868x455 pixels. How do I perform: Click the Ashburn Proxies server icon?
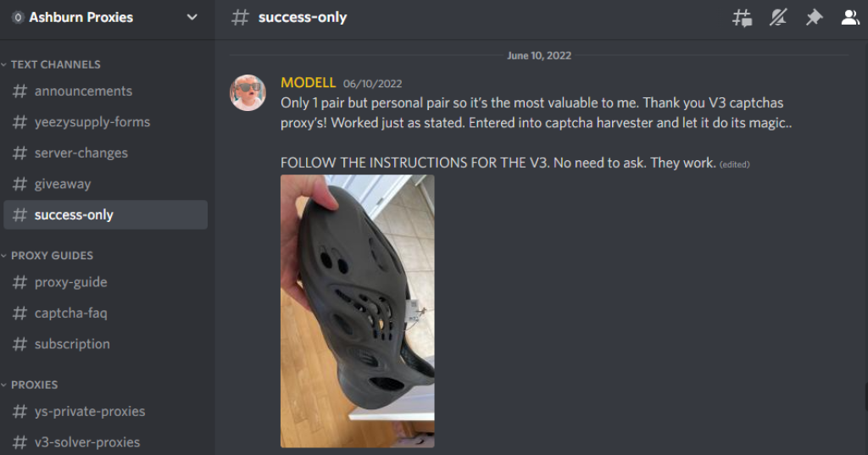[18, 17]
